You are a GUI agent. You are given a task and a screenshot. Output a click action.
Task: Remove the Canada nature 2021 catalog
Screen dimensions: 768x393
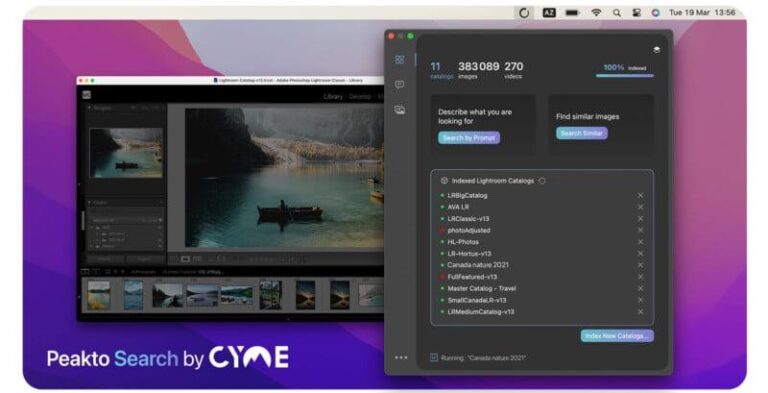(640, 265)
